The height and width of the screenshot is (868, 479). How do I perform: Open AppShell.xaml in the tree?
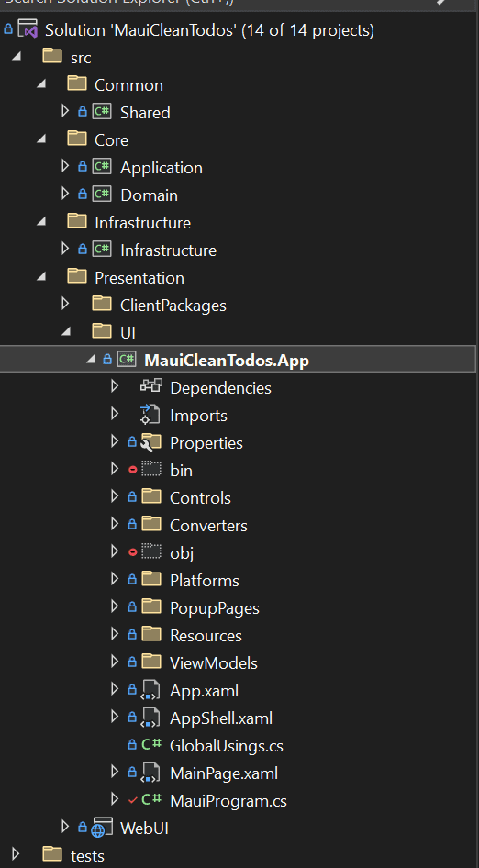coord(221,718)
